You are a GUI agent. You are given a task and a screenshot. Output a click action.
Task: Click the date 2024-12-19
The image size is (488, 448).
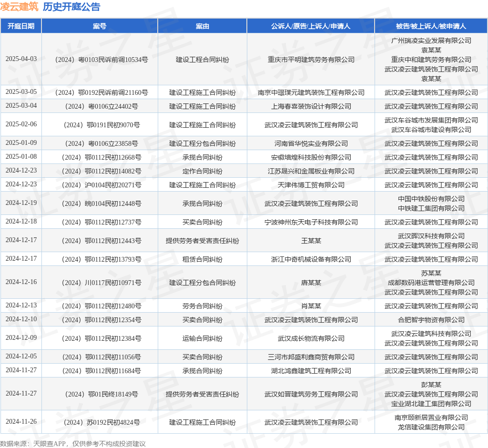point(21,203)
